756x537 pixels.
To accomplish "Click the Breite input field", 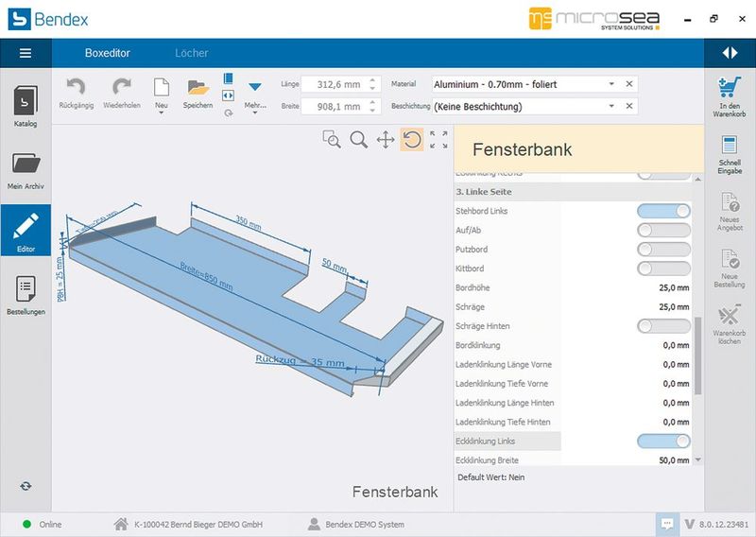I will [335, 107].
